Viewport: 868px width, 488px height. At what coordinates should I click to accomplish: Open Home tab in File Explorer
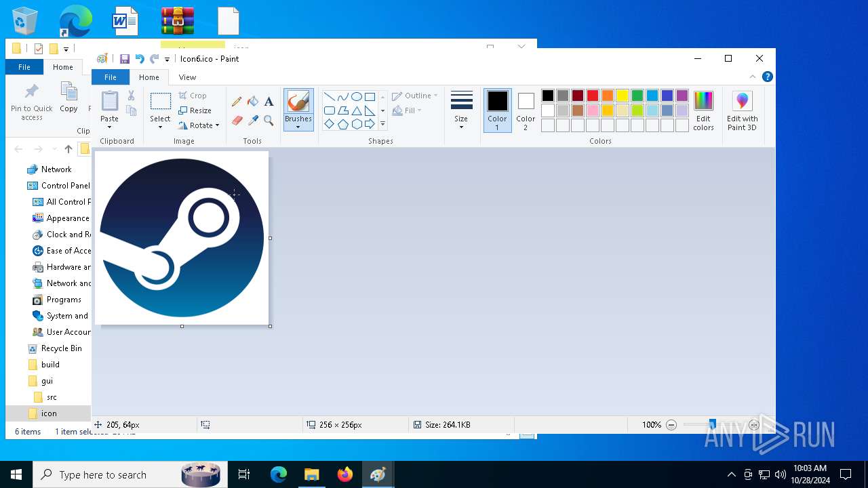point(63,67)
